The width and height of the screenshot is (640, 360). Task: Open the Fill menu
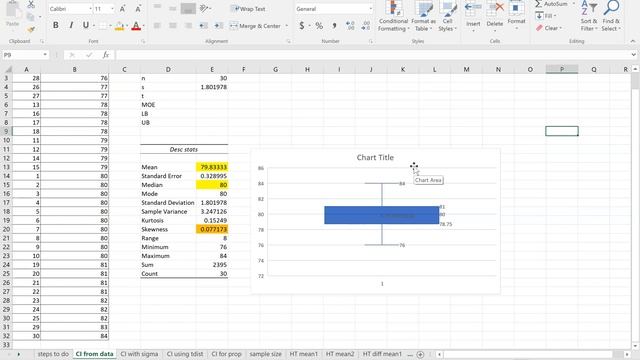[546, 16]
